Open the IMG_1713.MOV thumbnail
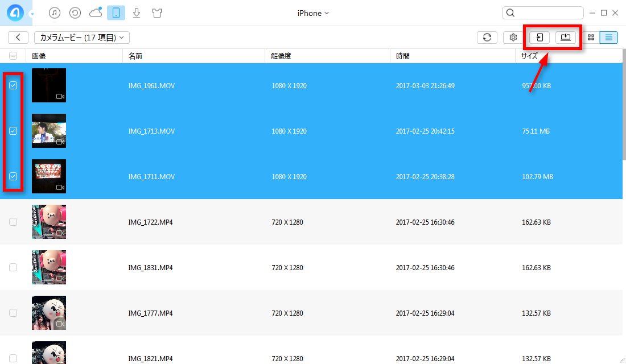The height and width of the screenshot is (364, 626). point(49,131)
